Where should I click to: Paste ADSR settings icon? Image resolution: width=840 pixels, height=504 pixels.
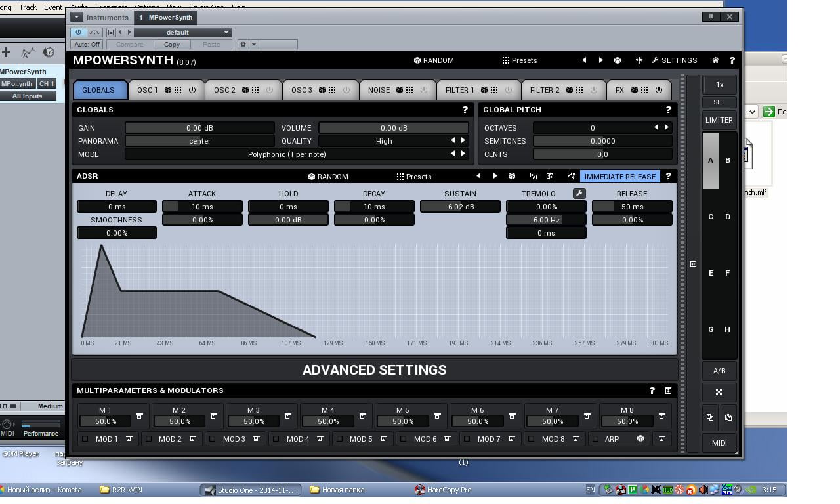coord(550,176)
